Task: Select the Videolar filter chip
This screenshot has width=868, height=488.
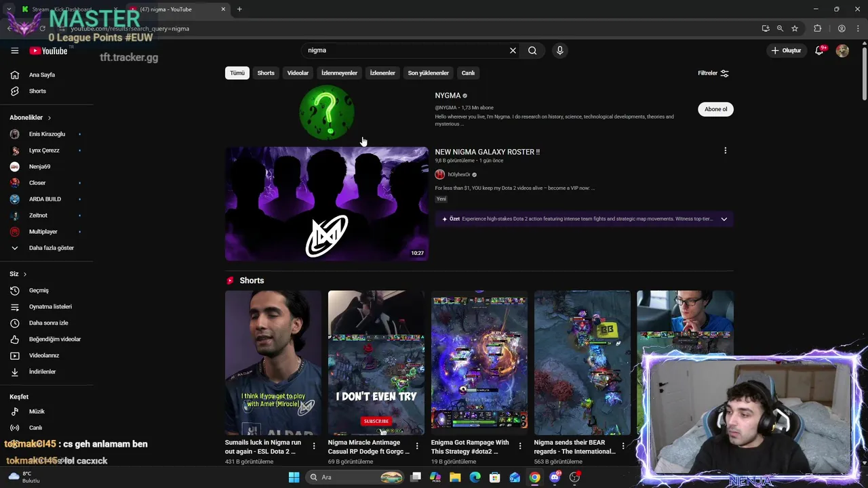Action: 298,73
